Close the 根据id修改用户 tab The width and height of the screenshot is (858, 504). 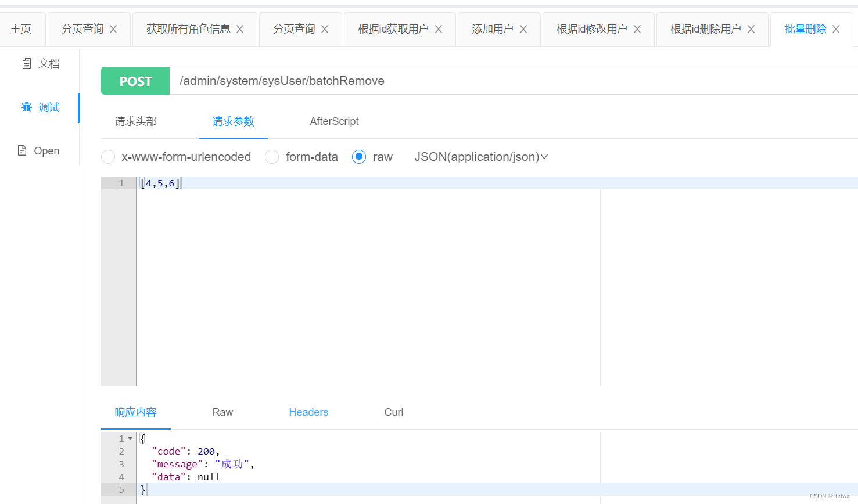click(637, 29)
